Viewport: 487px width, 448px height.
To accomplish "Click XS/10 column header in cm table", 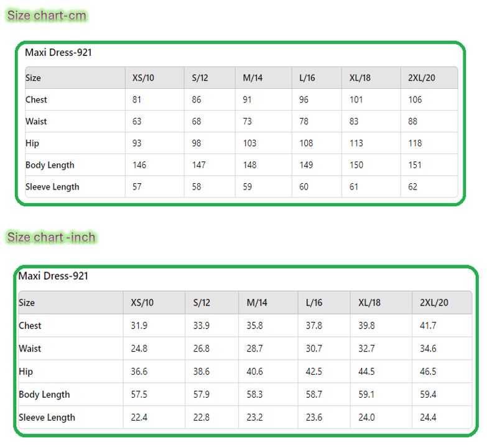I will click(x=143, y=78).
